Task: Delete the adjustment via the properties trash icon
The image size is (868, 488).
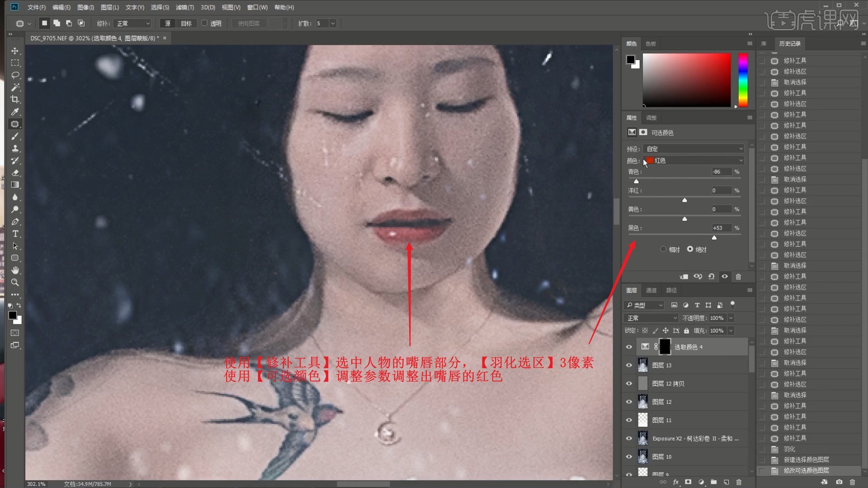Action: click(x=738, y=277)
